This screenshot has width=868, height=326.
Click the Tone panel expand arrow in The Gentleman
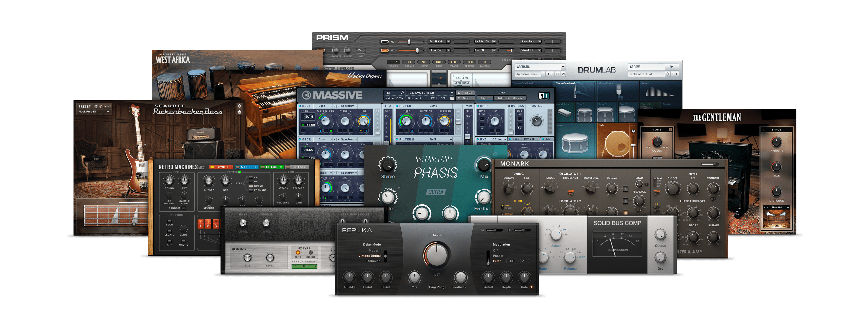click(670, 130)
